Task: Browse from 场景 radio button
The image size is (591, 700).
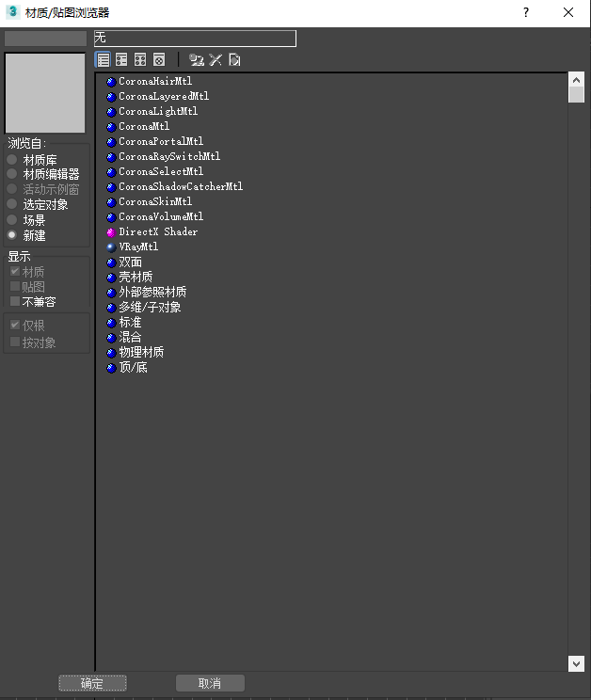Action: (x=12, y=219)
